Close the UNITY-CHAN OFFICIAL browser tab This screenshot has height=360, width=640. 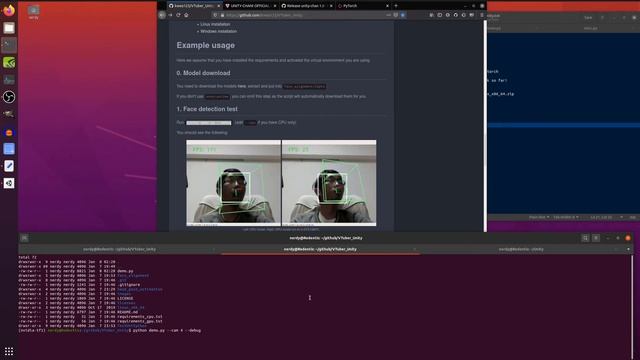pyautogui.click(x=275, y=6)
